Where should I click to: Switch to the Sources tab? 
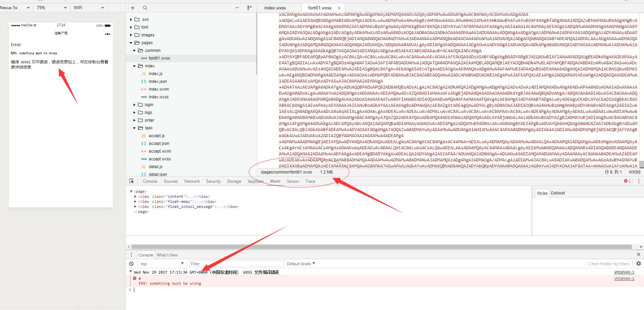click(171, 181)
